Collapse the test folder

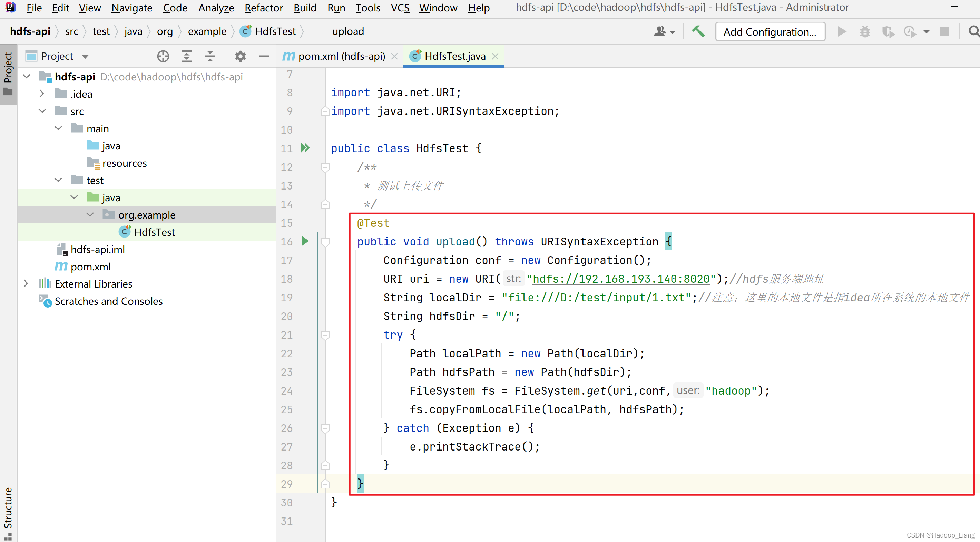(x=58, y=180)
